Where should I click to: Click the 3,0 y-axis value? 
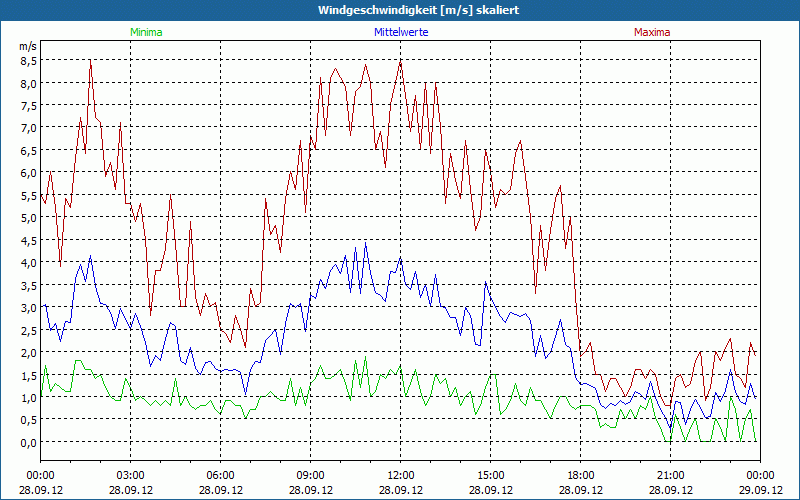[x=29, y=308]
